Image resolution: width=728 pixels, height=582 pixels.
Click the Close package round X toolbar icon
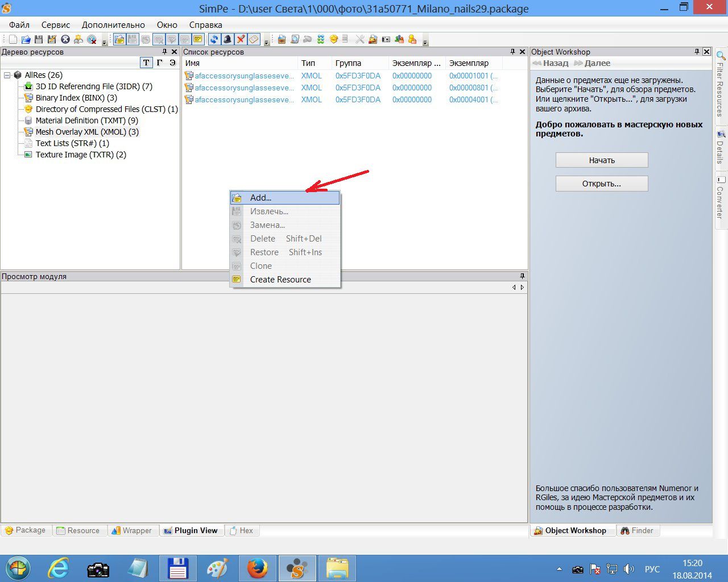coord(65,39)
